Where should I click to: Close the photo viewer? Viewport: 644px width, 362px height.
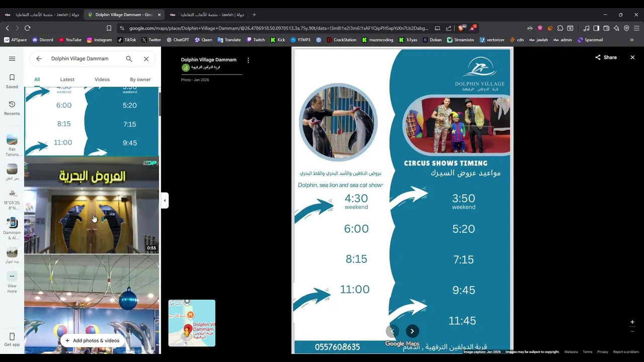632,57
